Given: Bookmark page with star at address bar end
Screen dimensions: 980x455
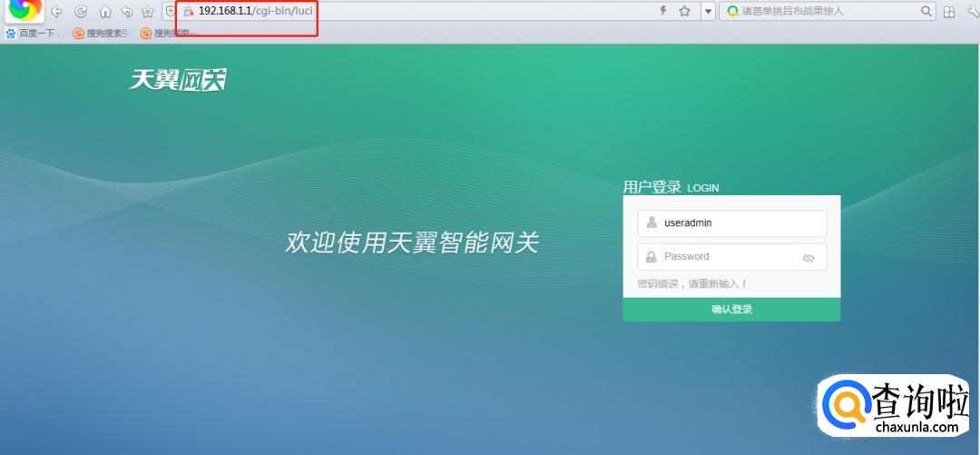Looking at the screenshot, I should click(x=684, y=11).
